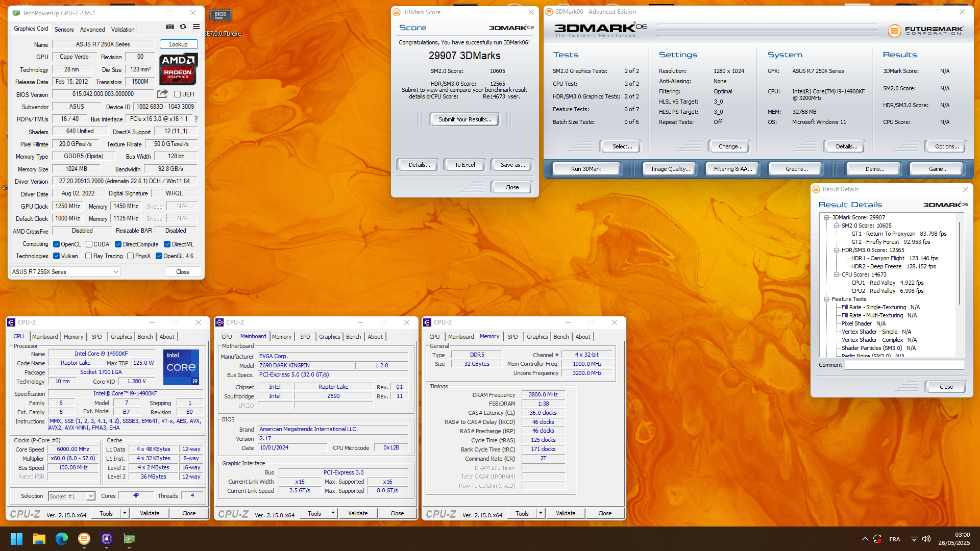Toggle the OpenGL 4.6 checkbox
Screen dimensions: 980x551
159,256
